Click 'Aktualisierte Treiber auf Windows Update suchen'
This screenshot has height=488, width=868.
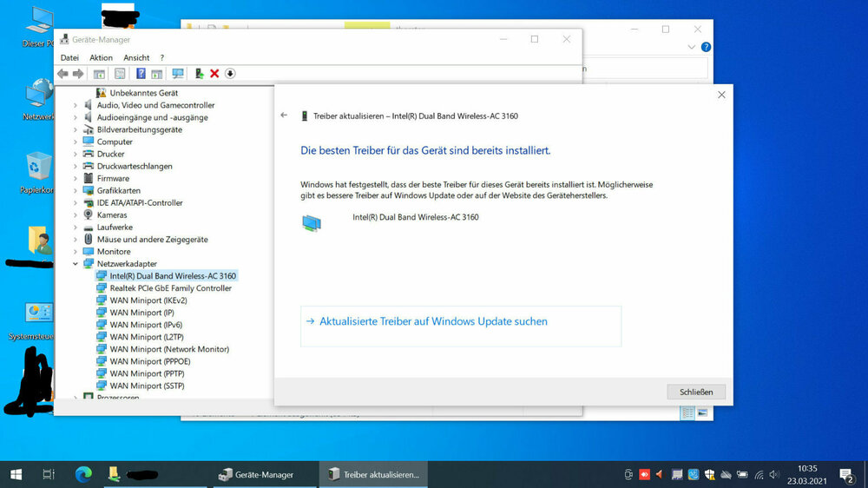[433, 321]
